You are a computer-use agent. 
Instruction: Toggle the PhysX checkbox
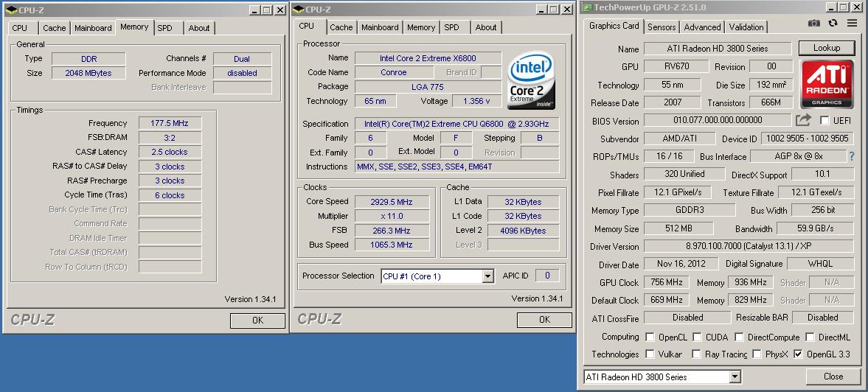point(757,354)
